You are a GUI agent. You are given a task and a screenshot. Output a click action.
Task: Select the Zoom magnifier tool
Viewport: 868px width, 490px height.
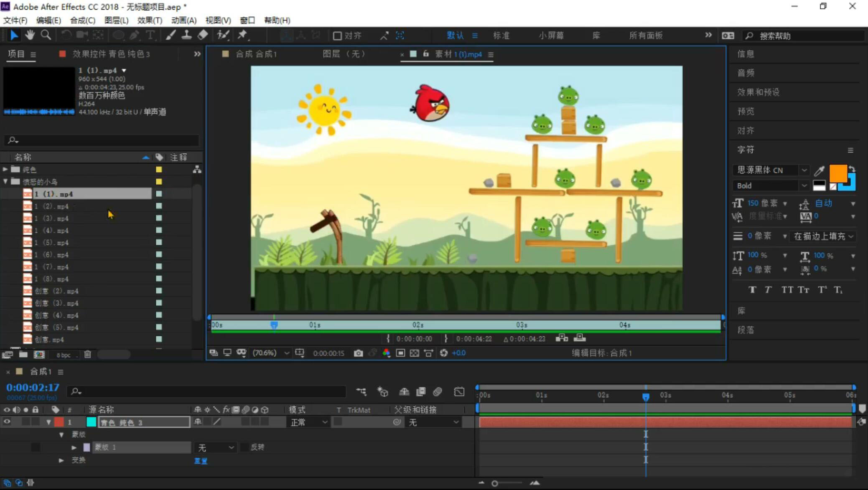pos(46,36)
